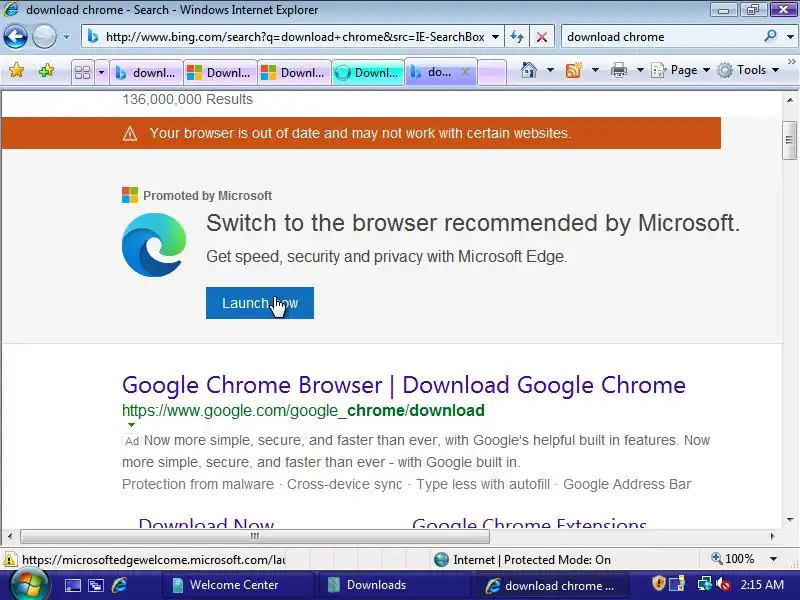Image resolution: width=800 pixels, height=600 pixels.
Task: Open the search provider dropdown arrow
Action: (790, 37)
